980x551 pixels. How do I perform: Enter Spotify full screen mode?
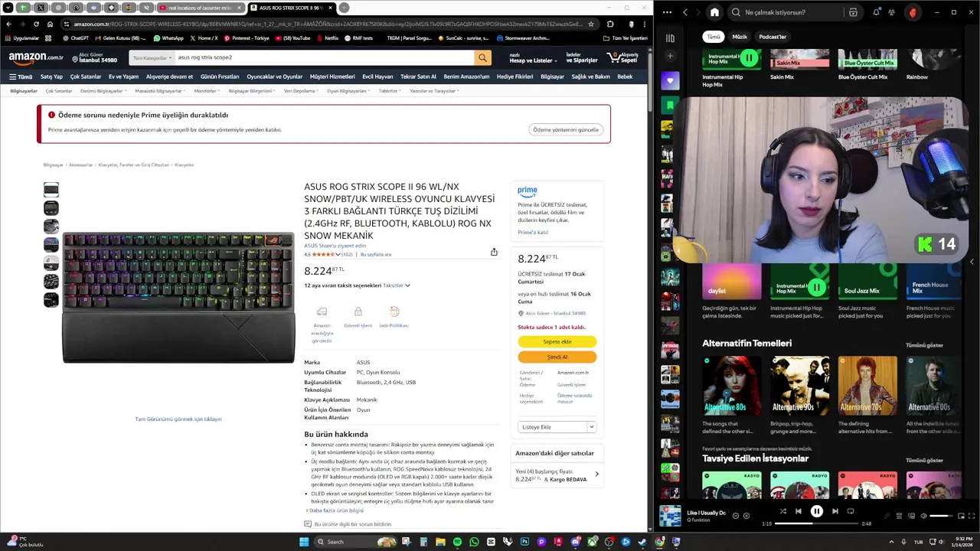[972, 516]
